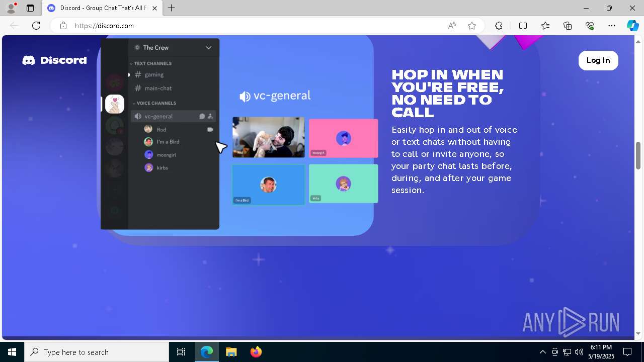
Task: Open the Windows Start menu
Action: pos(12,352)
